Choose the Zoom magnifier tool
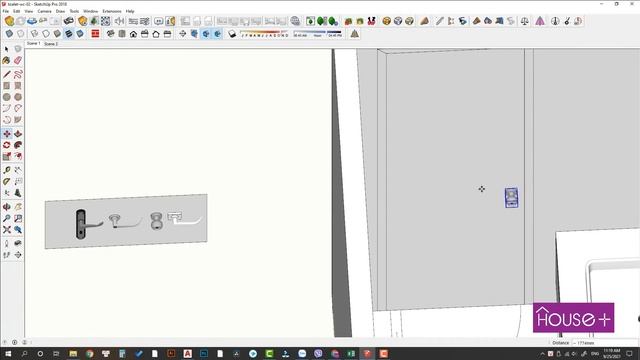Viewport: 640px width, 360px height. (x=7, y=218)
